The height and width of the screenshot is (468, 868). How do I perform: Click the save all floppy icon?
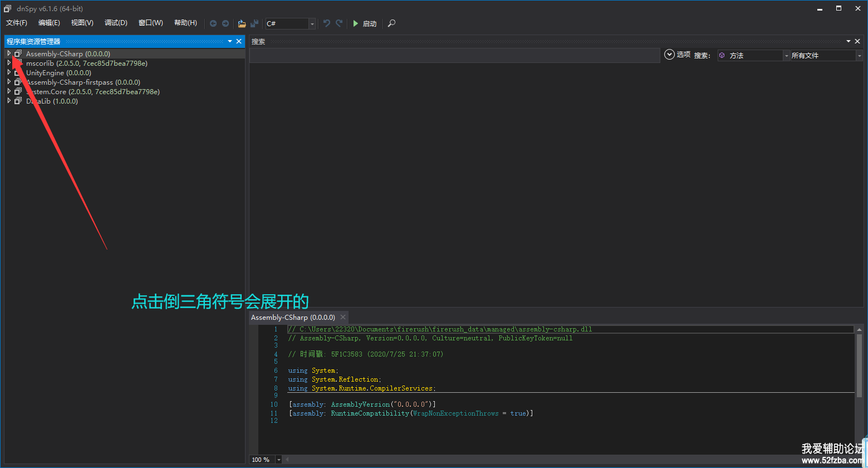(x=254, y=23)
